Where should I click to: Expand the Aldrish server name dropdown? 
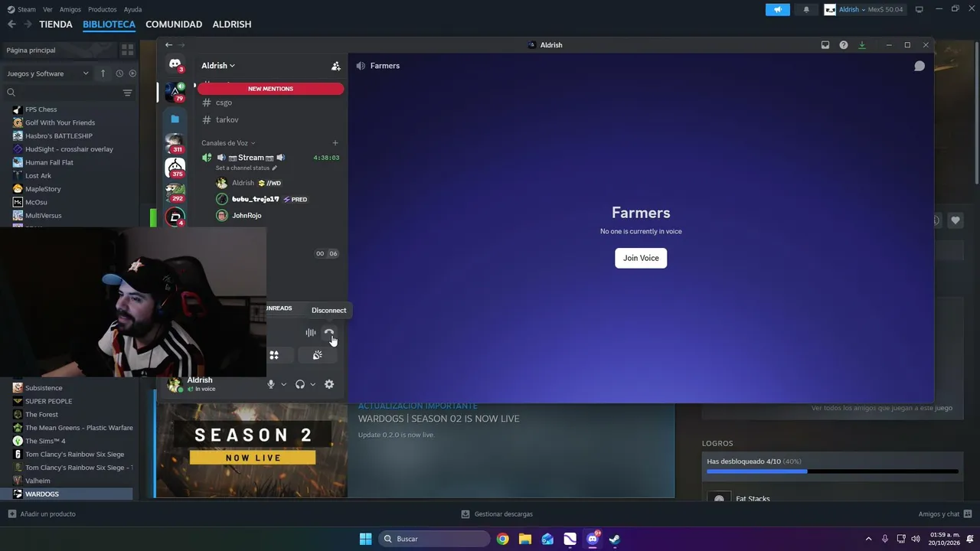click(x=218, y=66)
